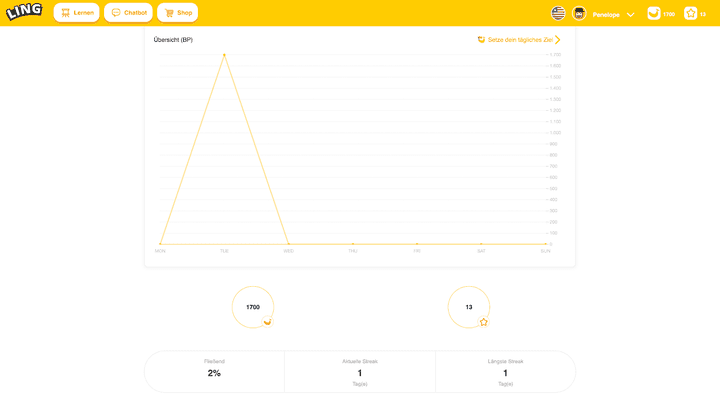Click Penelope's profile avatar
This screenshot has height=405, width=720.
coord(579,14)
